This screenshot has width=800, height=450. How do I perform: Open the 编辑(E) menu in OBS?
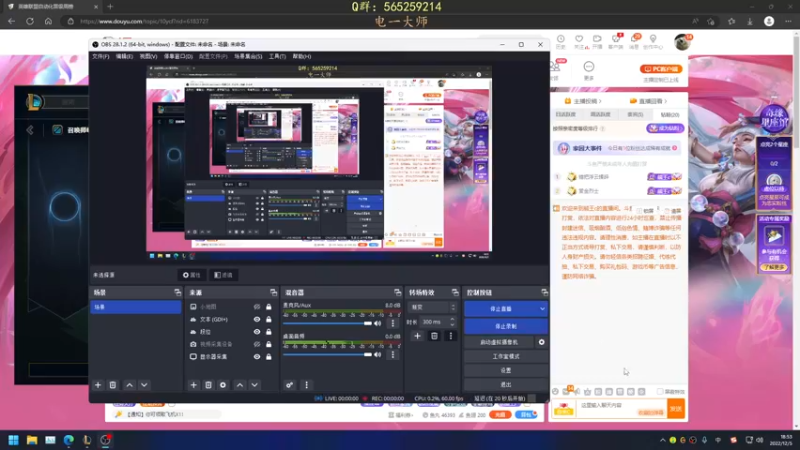coord(124,56)
